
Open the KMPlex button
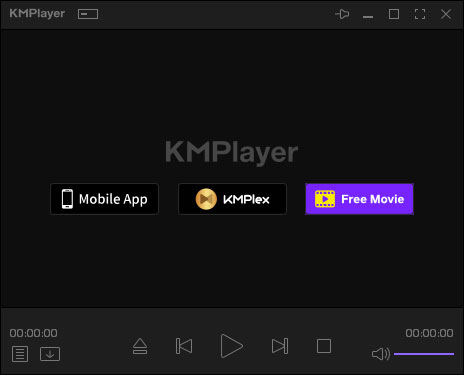click(232, 199)
